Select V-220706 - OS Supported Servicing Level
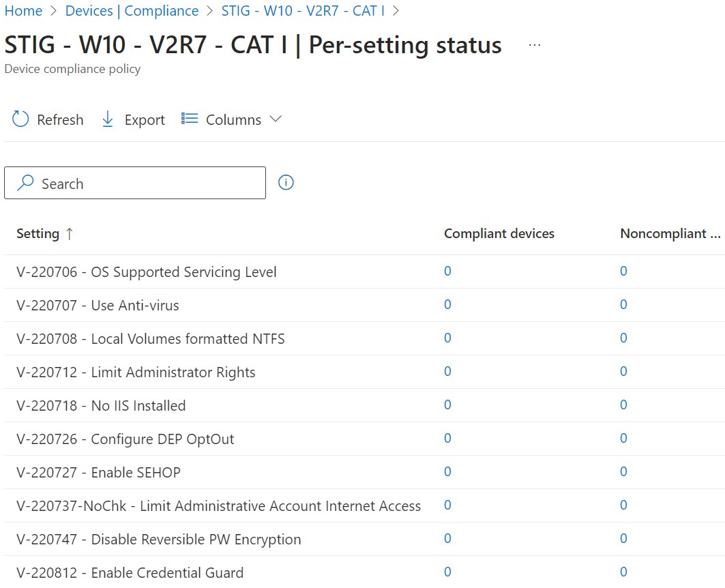The height and width of the screenshot is (588, 725). [147, 271]
